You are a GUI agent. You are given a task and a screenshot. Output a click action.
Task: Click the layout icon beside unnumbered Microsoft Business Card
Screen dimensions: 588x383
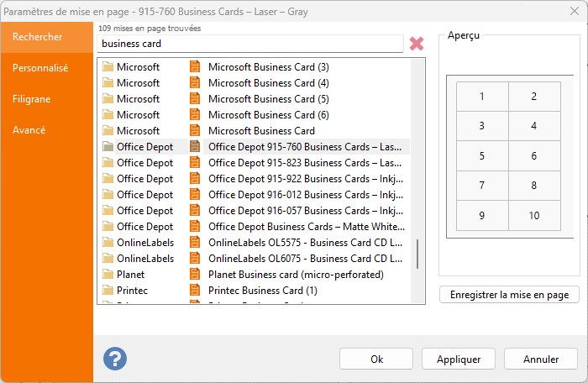pyautogui.click(x=195, y=130)
